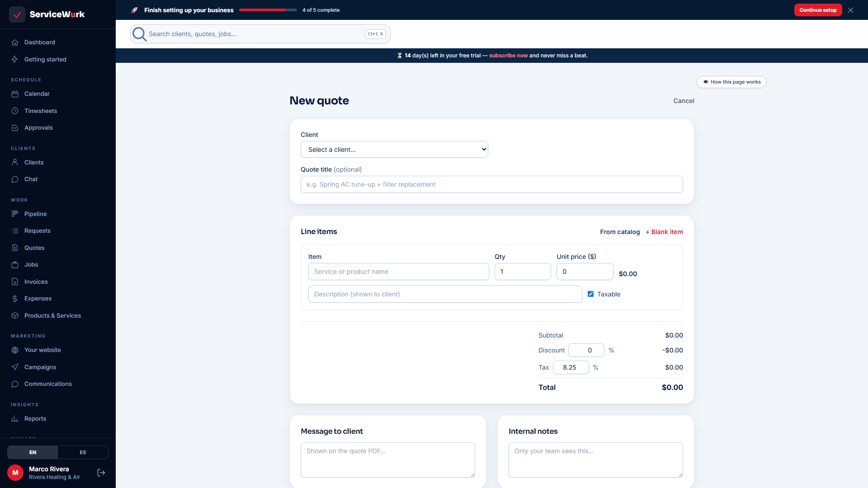Image resolution: width=868 pixels, height=488 pixels.
Task: Click the Continue setup button
Action: point(818,10)
